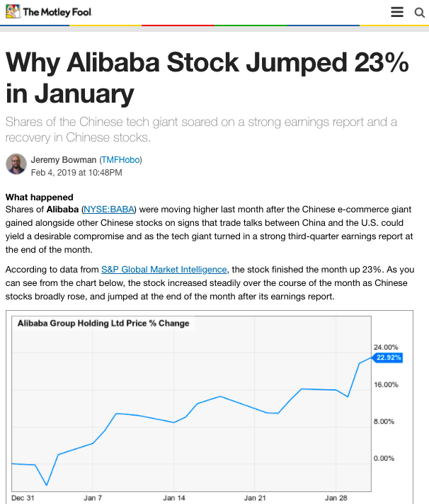Viewport: 429px width, 504px height.
Task: Click the Motley Fool jester logo
Action: tap(13, 11)
